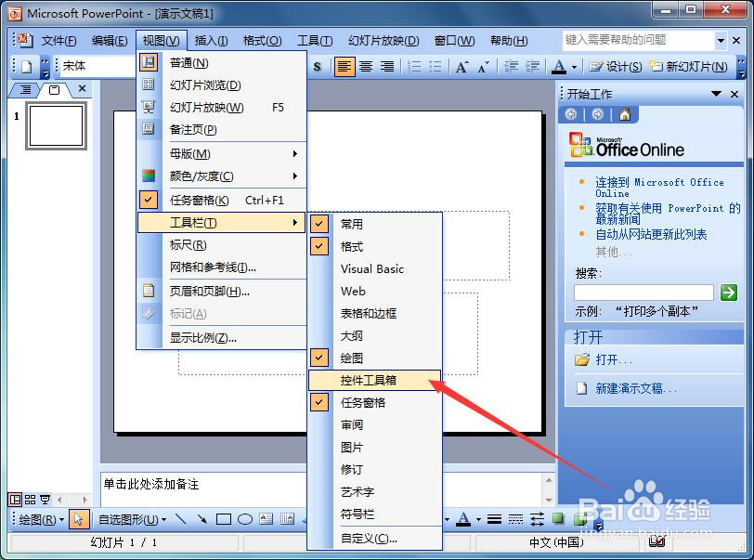Select the Line drawing tool
The height and width of the screenshot is (560, 754).
181,519
